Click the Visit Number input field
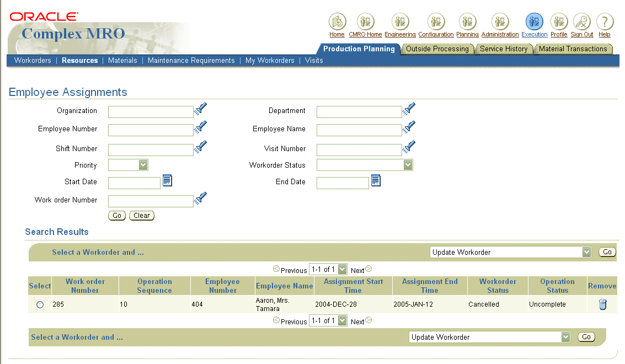The image size is (625, 364). [x=359, y=149]
